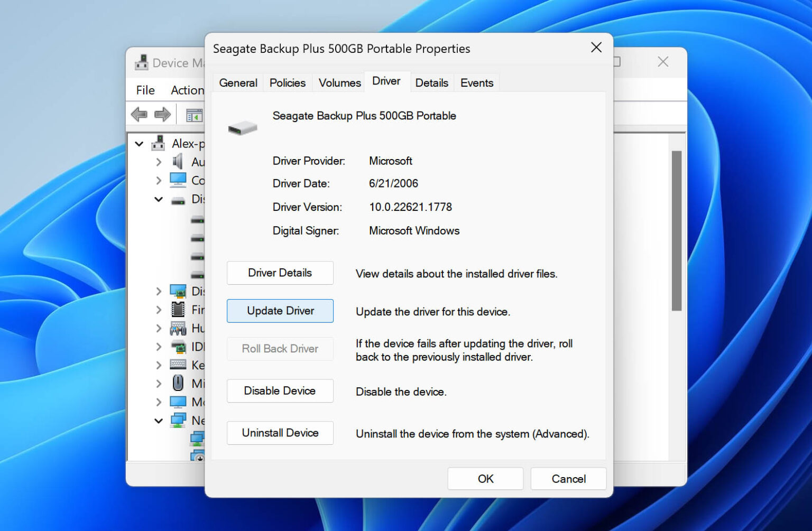Screen dimensions: 812x531
Task: Expand the Display adapters branch
Action: 159,291
